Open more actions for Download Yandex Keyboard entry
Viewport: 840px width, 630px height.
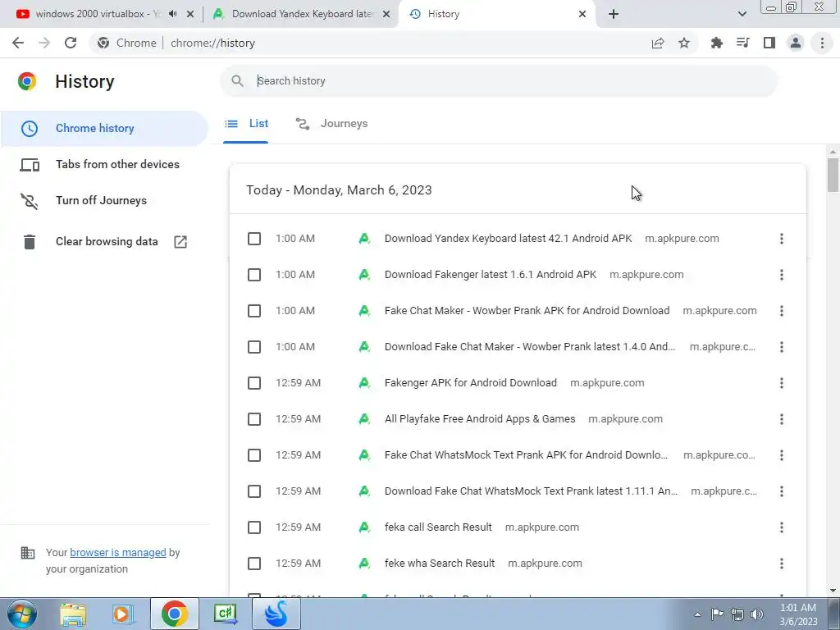click(x=782, y=239)
